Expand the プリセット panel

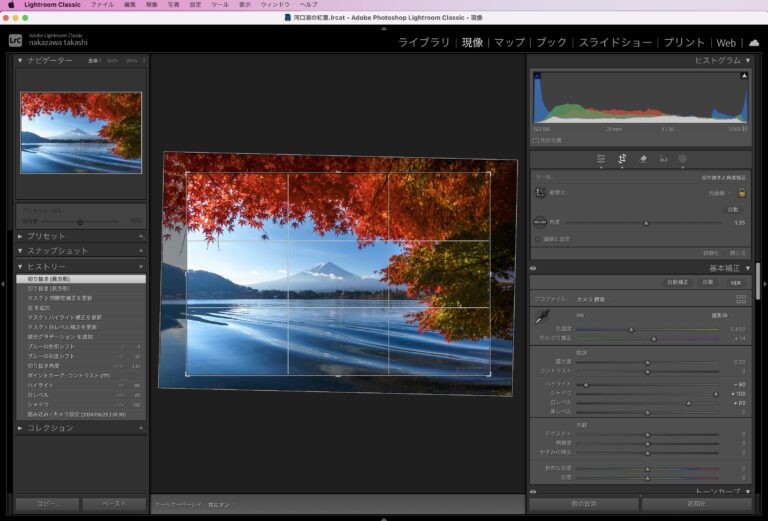45,236
